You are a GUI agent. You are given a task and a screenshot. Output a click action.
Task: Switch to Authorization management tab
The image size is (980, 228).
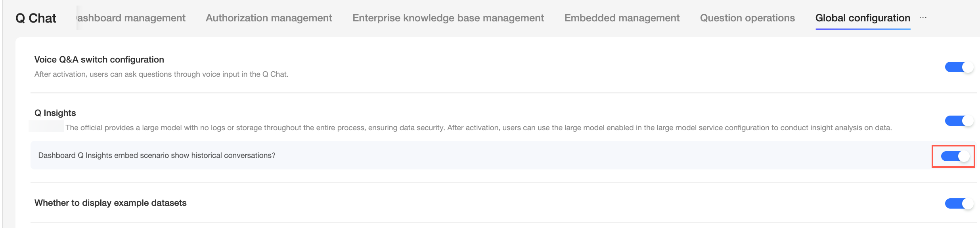[x=269, y=18]
